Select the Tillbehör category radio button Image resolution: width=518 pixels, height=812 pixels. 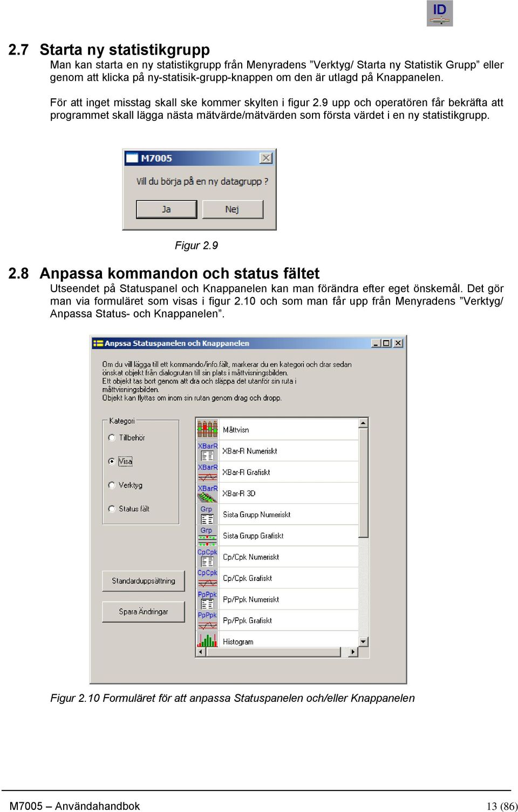[x=112, y=438]
